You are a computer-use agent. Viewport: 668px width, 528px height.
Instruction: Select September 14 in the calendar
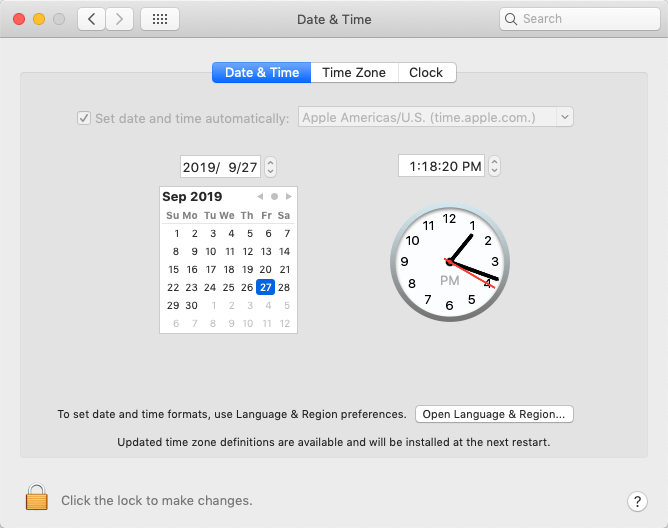coord(284,251)
